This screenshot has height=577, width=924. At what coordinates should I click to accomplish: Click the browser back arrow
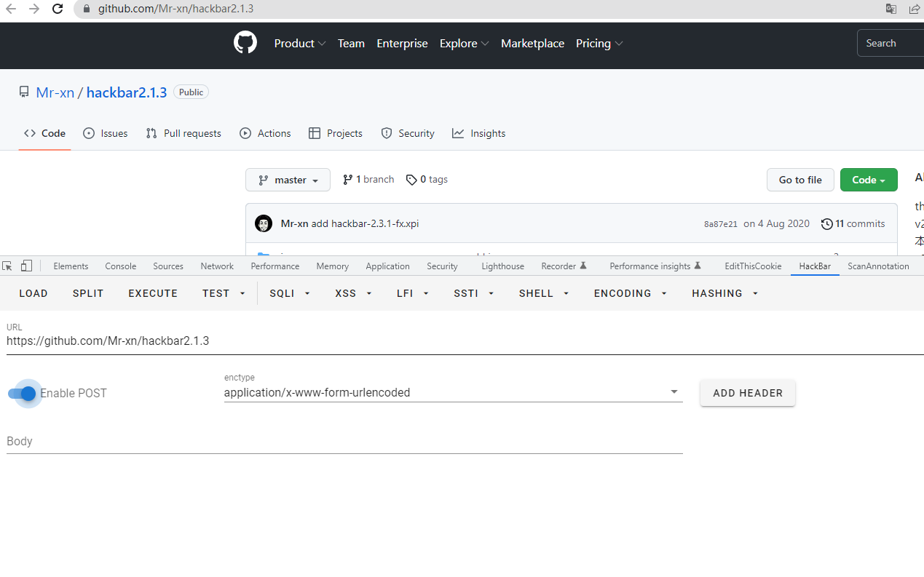pos(11,9)
